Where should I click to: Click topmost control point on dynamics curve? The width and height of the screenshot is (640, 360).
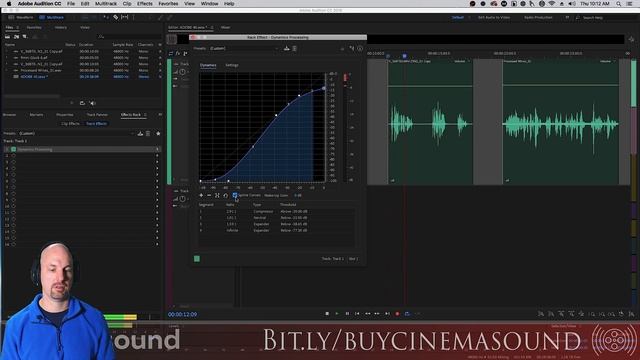[x=324, y=88]
